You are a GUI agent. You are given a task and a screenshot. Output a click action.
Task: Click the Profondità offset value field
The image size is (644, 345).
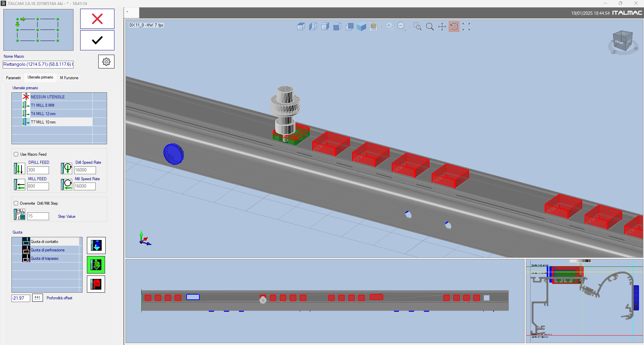[20, 298]
